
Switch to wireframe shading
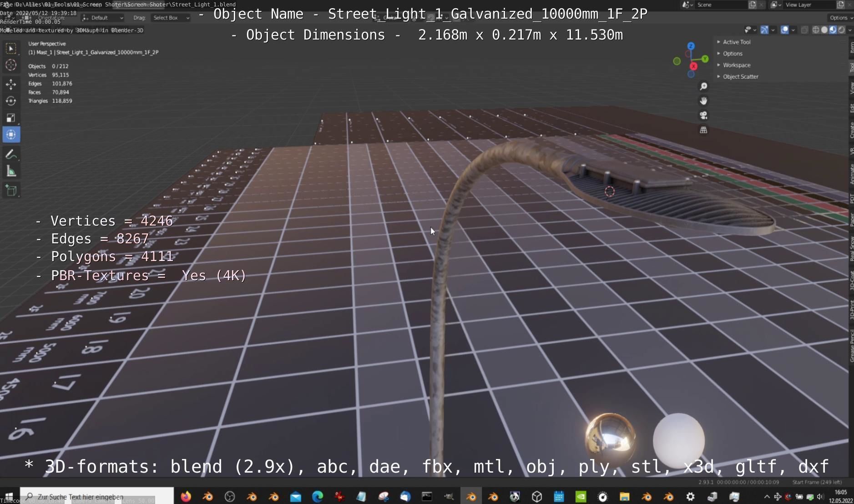pyautogui.click(x=816, y=30)
